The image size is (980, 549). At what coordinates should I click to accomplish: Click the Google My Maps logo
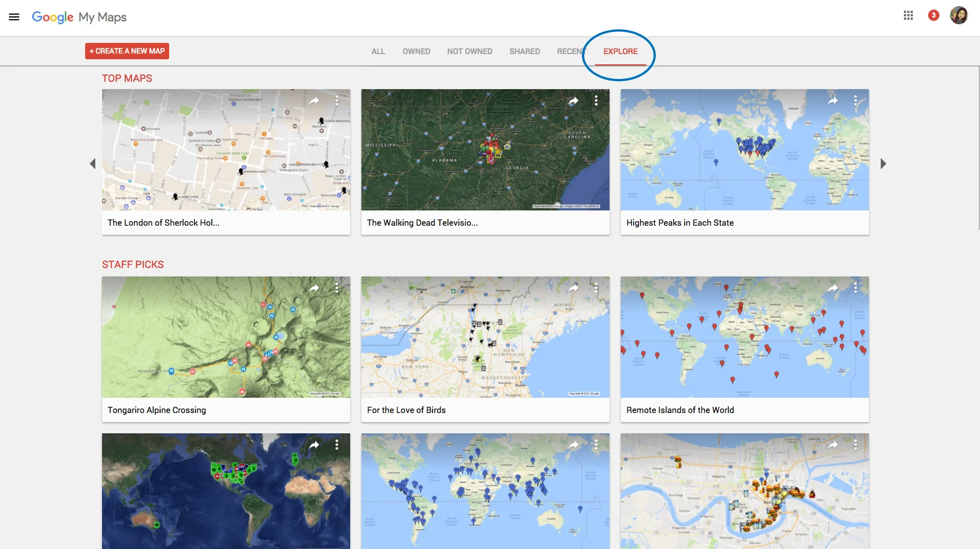(x=79, y=17)
